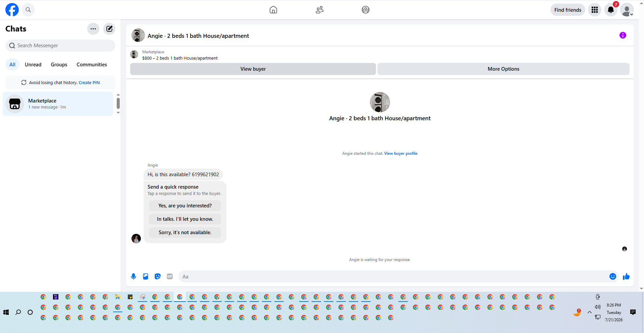This screenshot has width=644, height=333.
Task: Click the chat list scrollbar up arrow
Action: click(118, 95)
